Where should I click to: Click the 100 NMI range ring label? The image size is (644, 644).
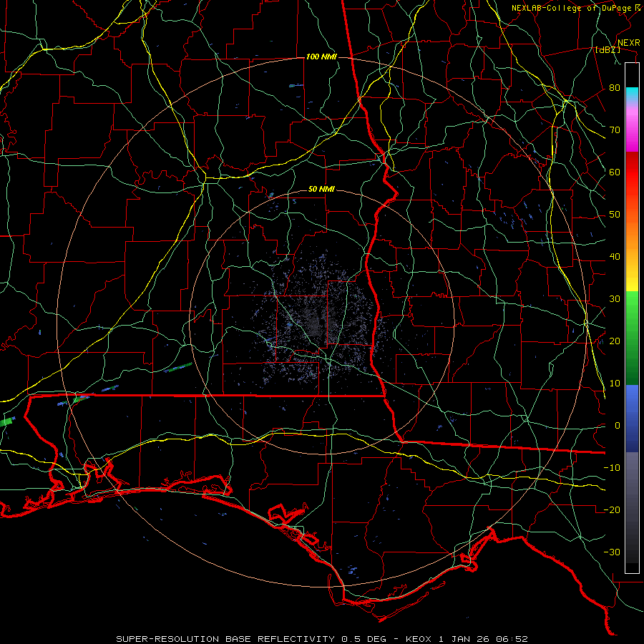321,57
